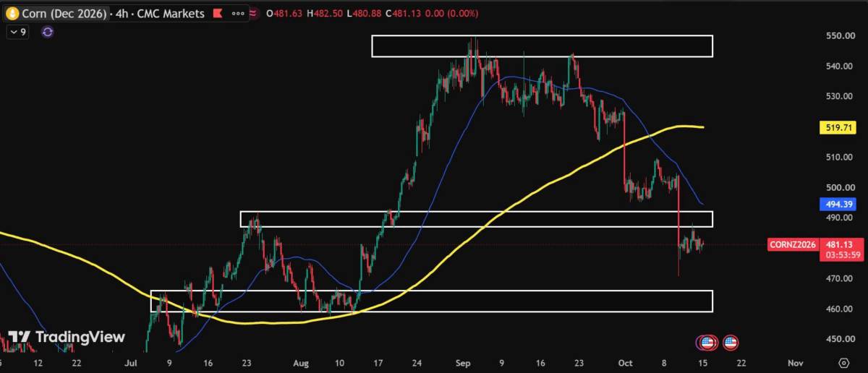This screenshot has width=868, height=373.
Task: Click the purple refresh indicator icon
Action: pyautogui.click(x=48, y=32)
